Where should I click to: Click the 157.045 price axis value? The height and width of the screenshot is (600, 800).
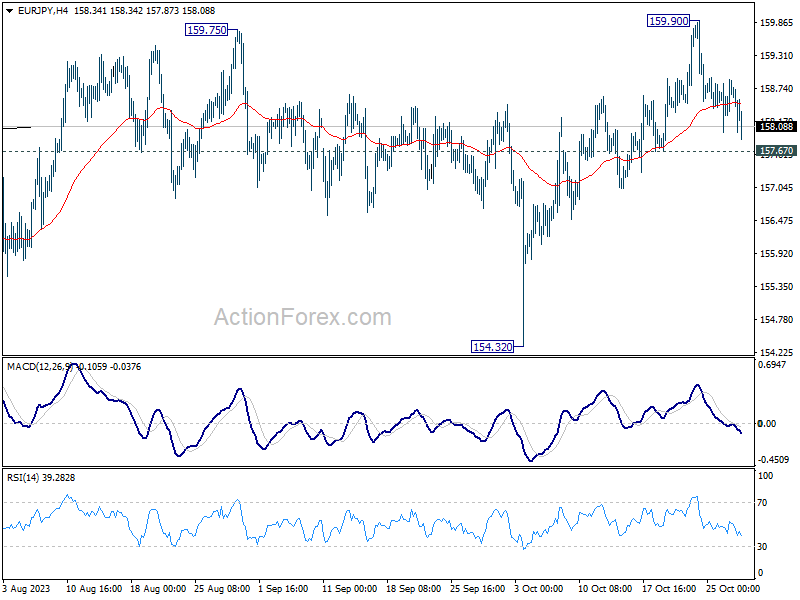[777, 188]
